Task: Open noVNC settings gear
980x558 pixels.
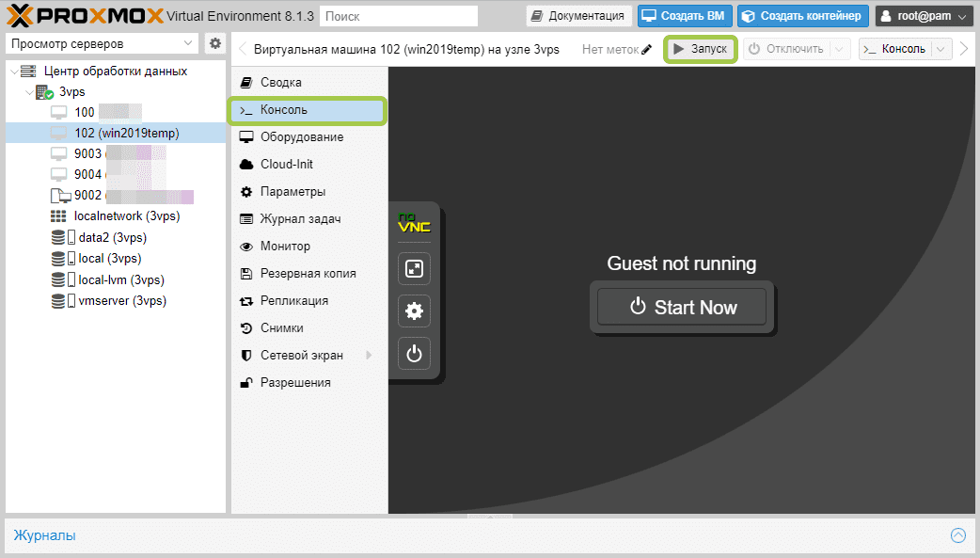Action: pos(415,311)
